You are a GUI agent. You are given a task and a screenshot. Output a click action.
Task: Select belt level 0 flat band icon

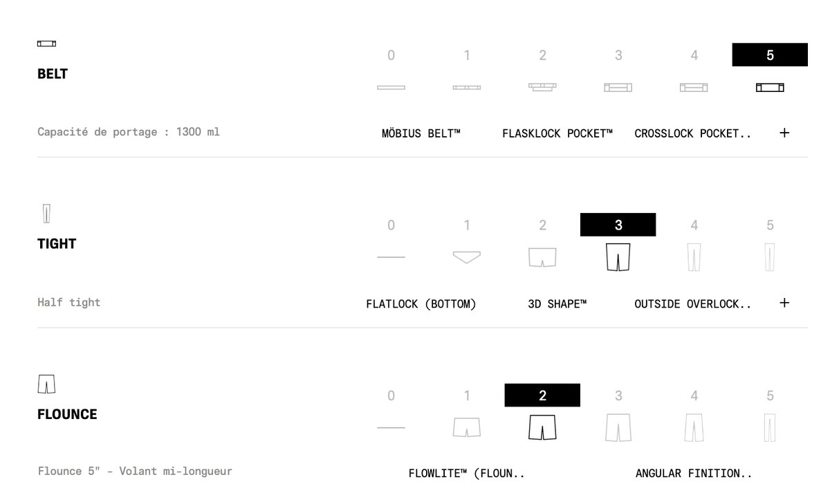tap(391, 88)
